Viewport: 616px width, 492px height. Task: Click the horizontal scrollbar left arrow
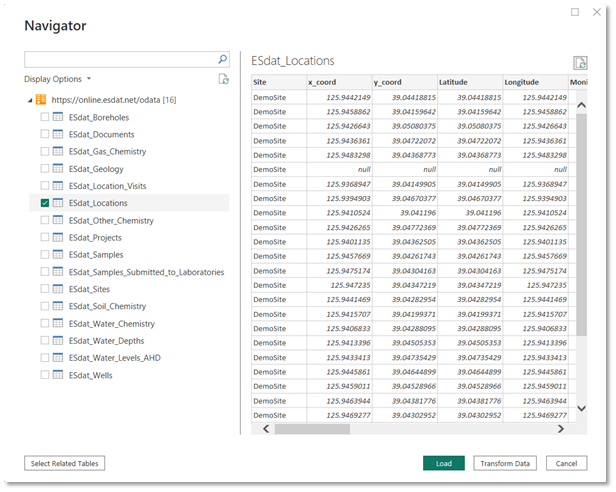click(x=266, y=429)
